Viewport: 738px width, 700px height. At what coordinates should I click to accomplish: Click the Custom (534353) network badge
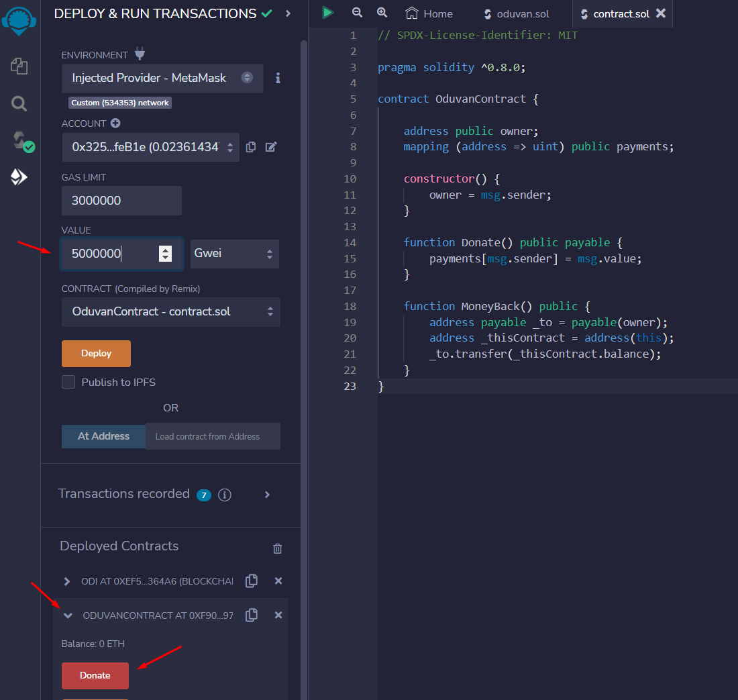(x=120, y=103)
